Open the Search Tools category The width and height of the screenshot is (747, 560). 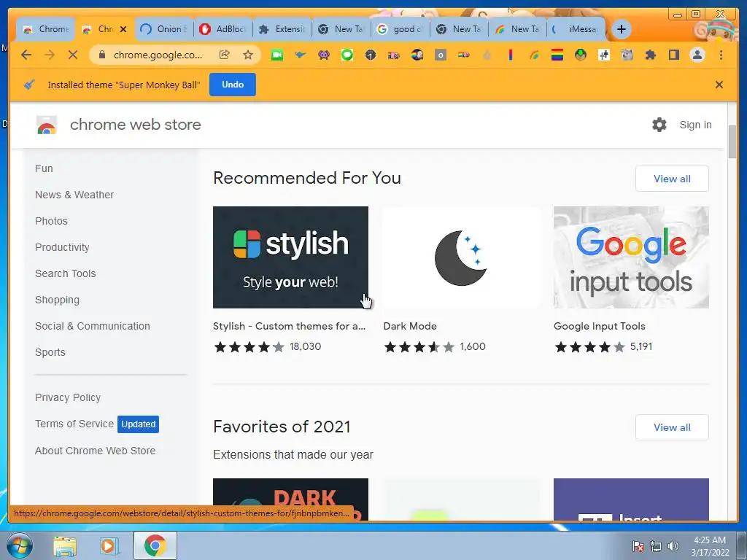point(65,273)
